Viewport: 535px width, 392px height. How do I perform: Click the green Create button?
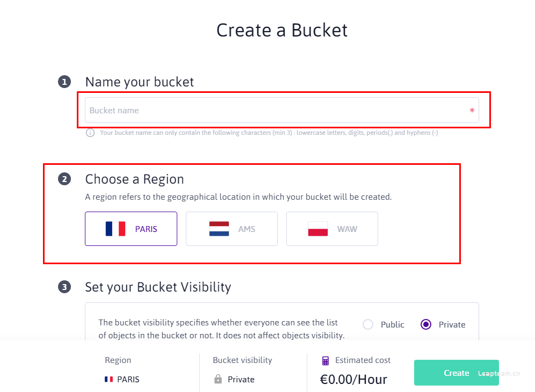457,373
